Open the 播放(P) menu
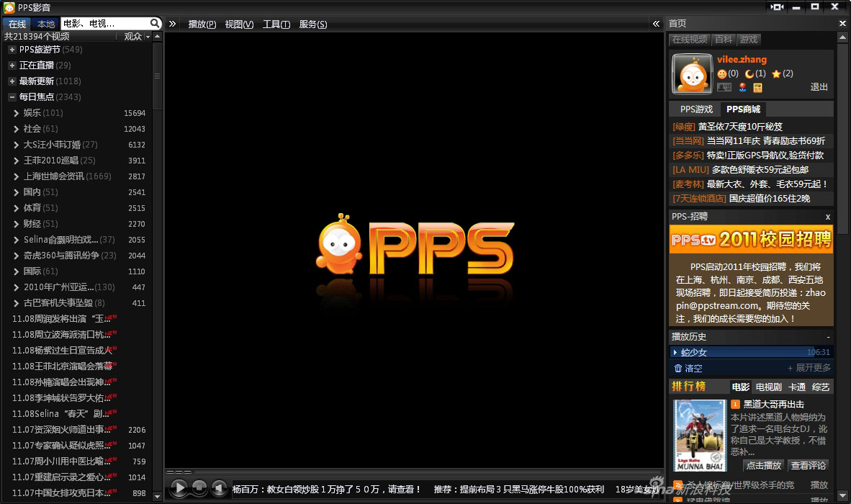Screen dimensions: 851x504 point(202,24)
